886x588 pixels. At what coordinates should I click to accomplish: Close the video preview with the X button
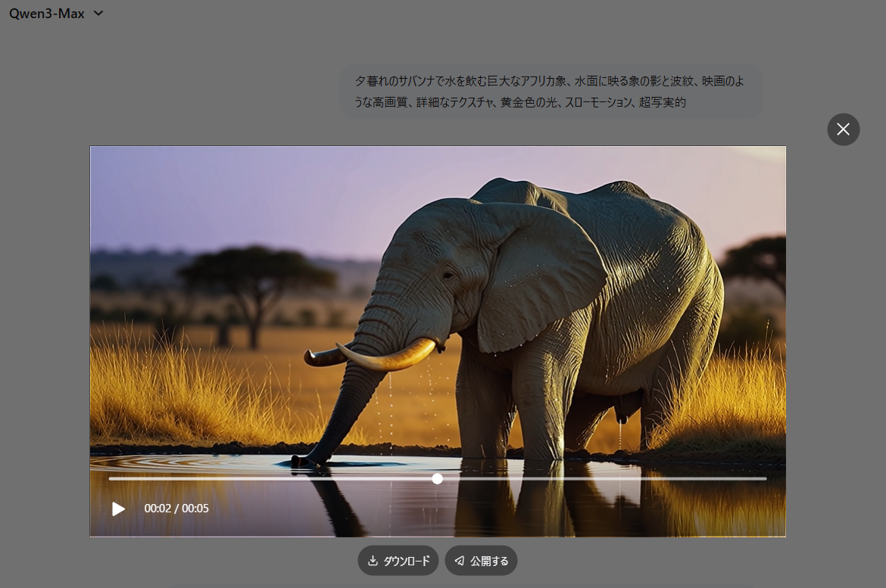[x=843, y=129]
